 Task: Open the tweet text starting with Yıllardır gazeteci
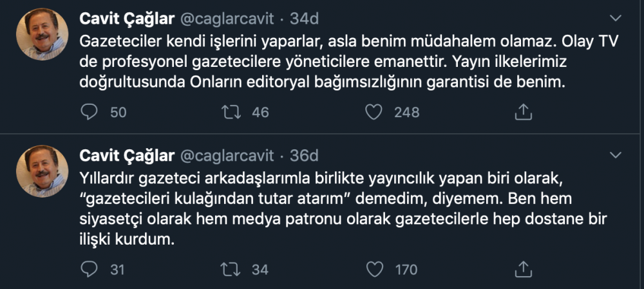pyautogui.click(x=343, y=209)
